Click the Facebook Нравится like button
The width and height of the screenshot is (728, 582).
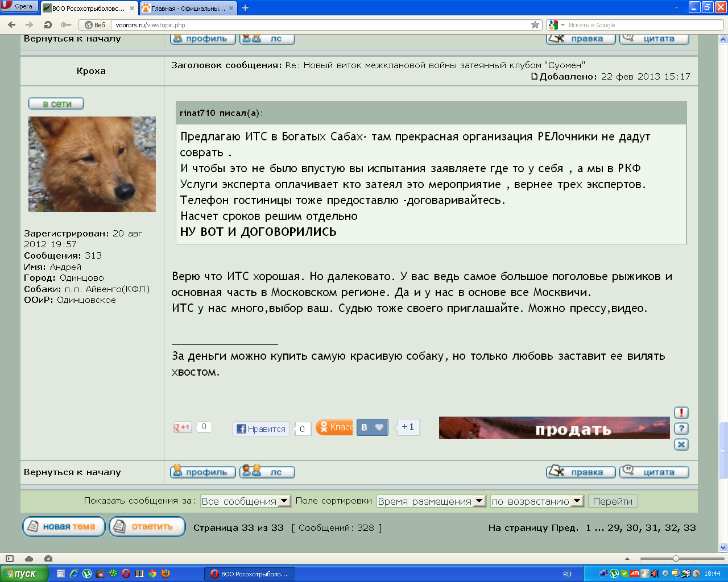(261, 429)
